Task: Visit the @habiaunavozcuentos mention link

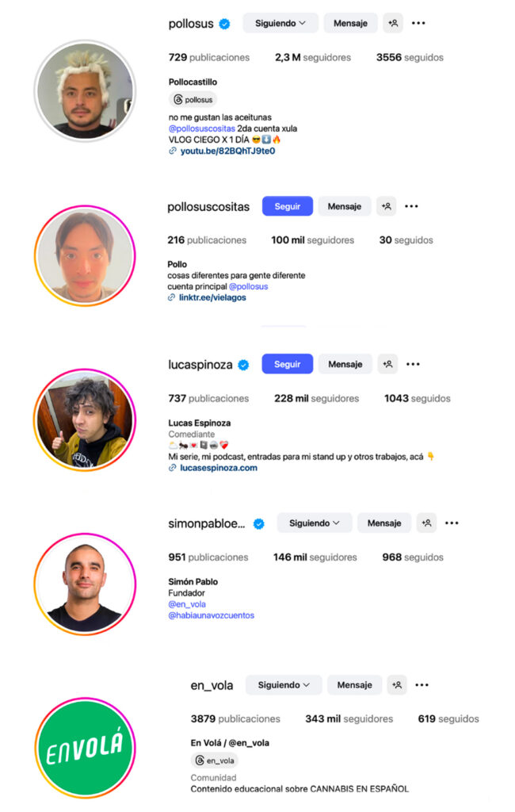Action: [x=212, y=615]
